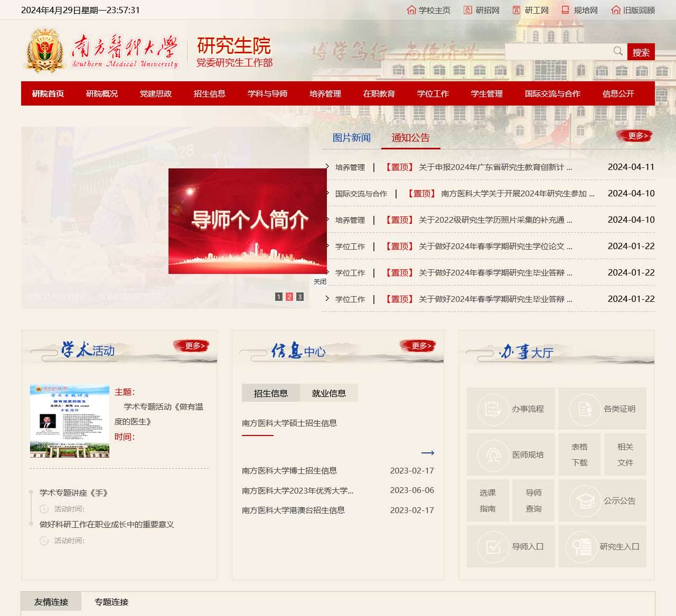This screenshot has height=616, width=676.
Task: Click the 学校主页 home icon
Action: 411,10
